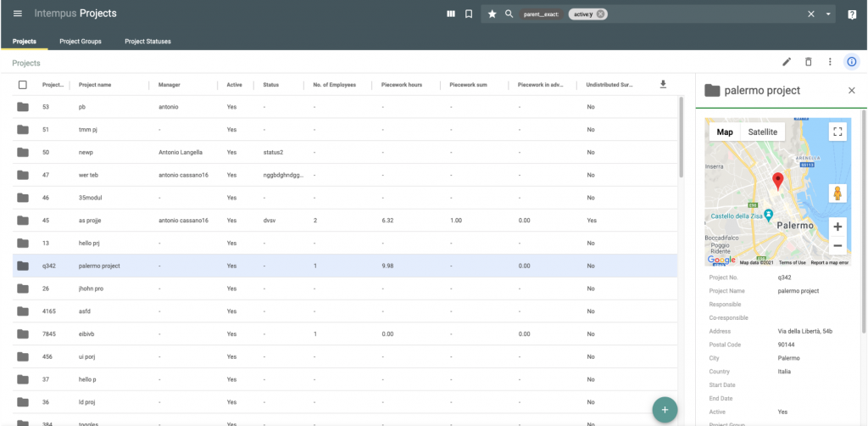Remove the active:y filter chip

(x=600, y=14)
